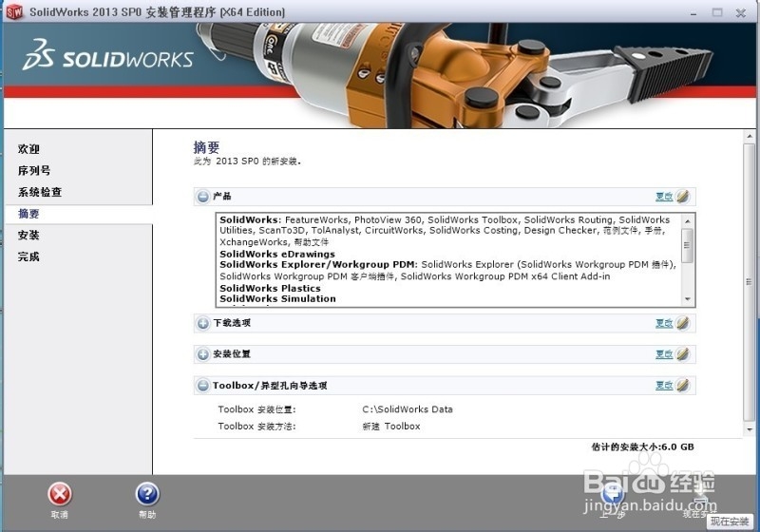Click main page scrollbar up arrow
The image size is (760, 532).
coord(750,138)
